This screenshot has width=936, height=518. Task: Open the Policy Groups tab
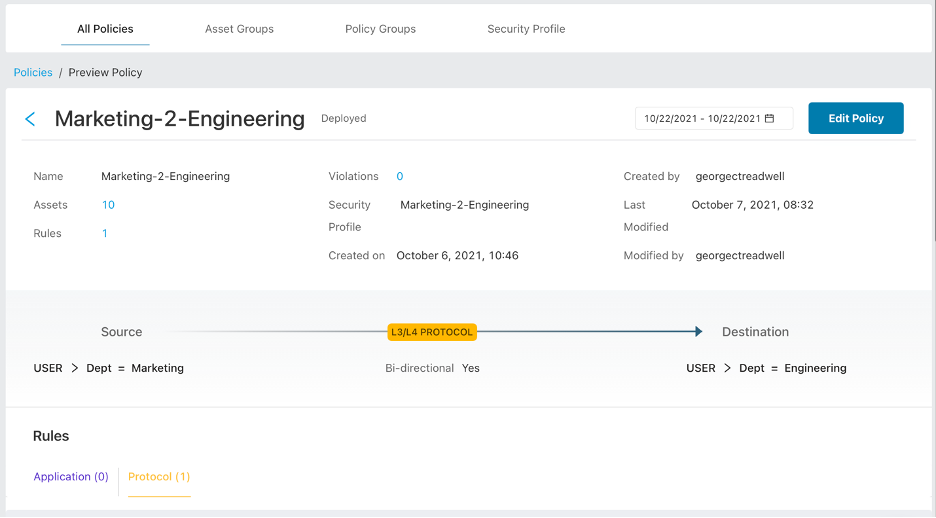380,29
